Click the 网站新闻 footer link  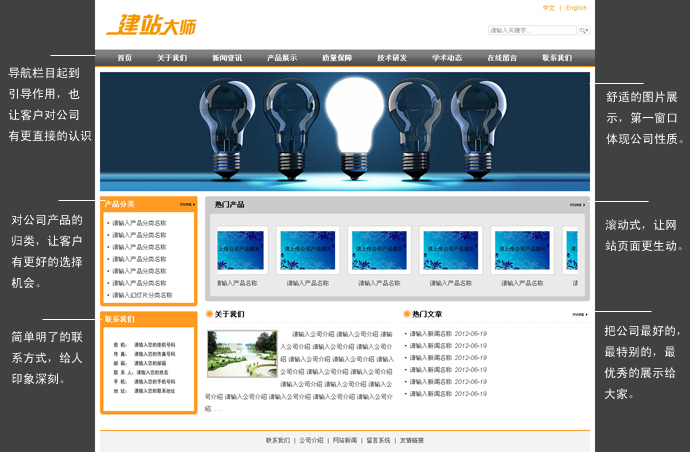click(345, 440)
